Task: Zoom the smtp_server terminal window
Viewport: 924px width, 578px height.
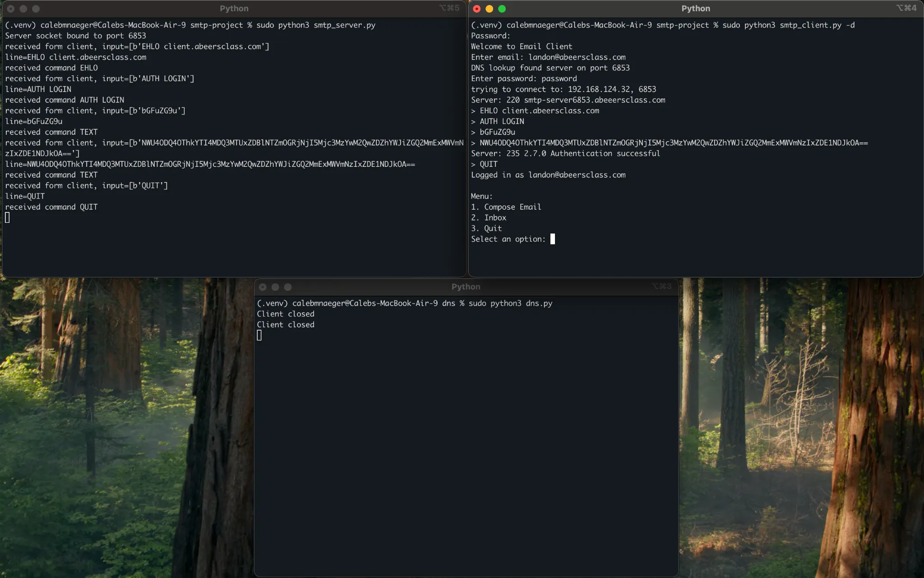Action: (x=36, y=9)
